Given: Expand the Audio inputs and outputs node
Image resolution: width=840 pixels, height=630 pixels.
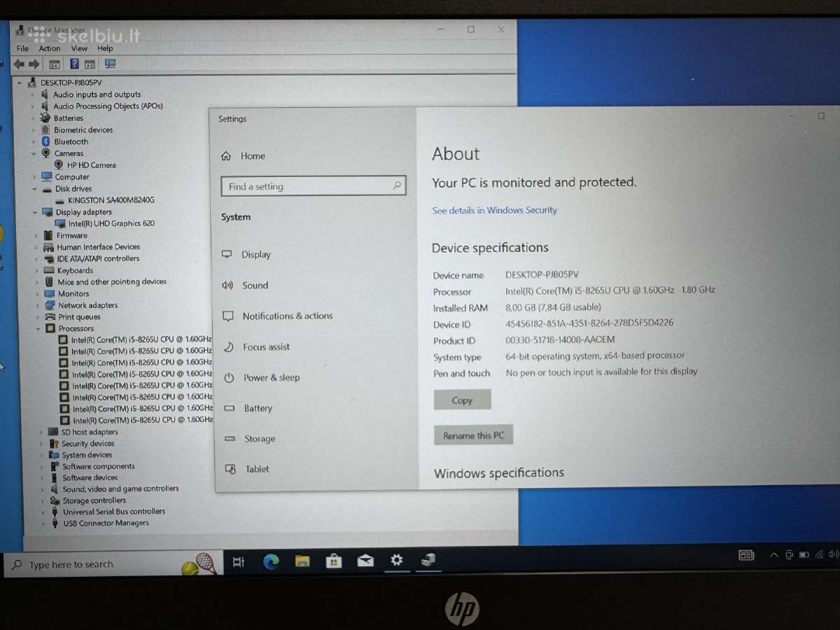Looking at the screenshot, I should [x=32, y=94].
